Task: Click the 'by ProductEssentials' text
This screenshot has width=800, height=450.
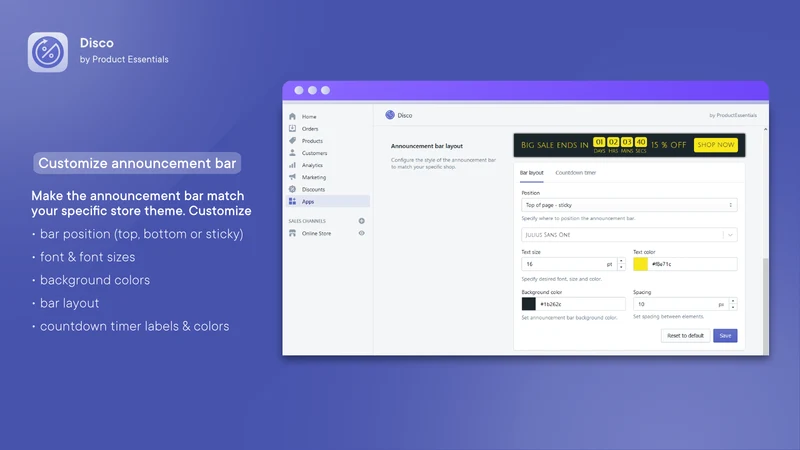Action: [x=733, y=115]
